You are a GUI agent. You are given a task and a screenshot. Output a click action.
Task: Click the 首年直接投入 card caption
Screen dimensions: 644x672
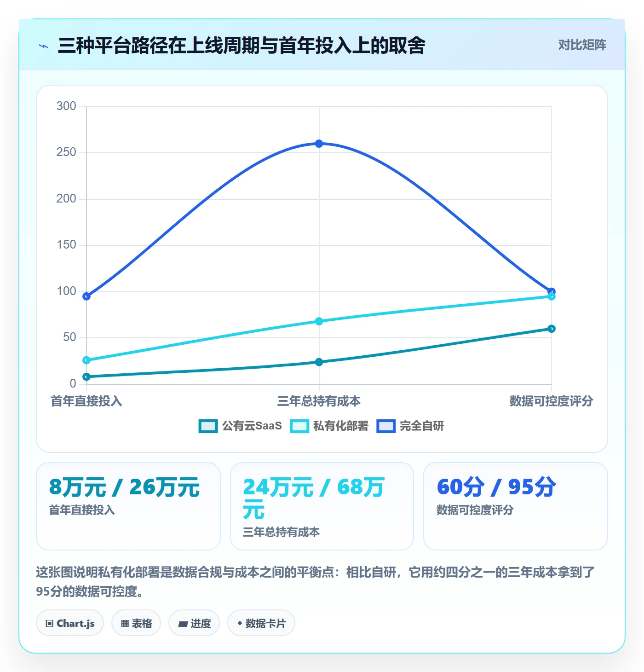[82, 510]
